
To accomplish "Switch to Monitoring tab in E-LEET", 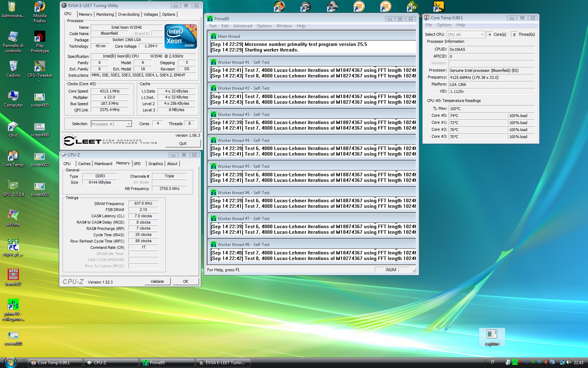I will point(105,14).
